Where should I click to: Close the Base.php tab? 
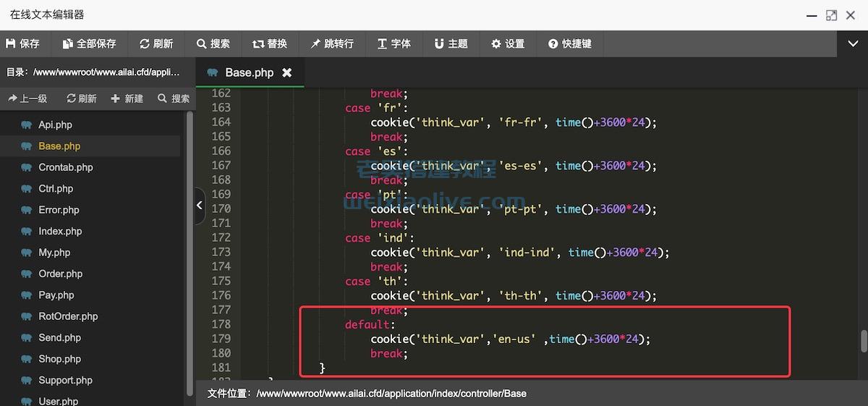pyautogui.click(x=287, y=72)
